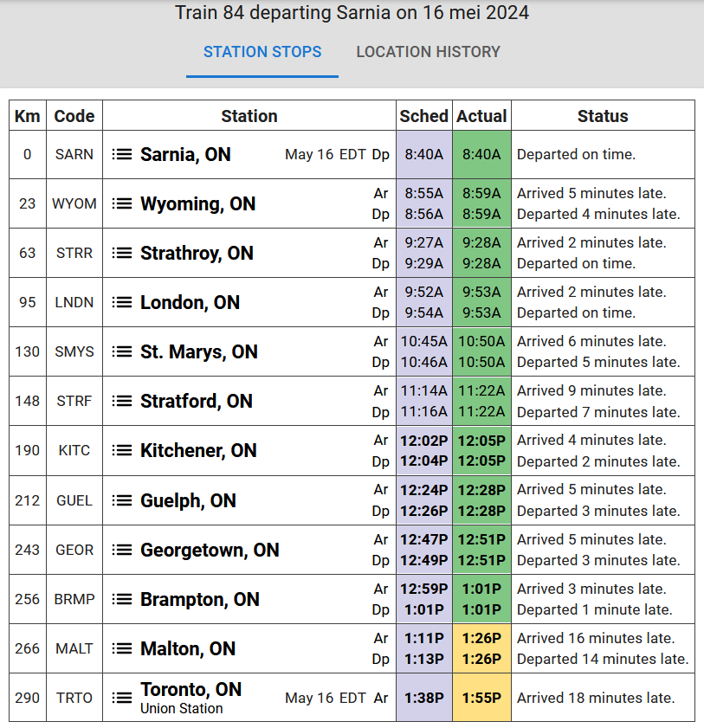Open the list icon beside Strathroy, ON
Viewport: 704px width, 728px height.
pos(122,254)
